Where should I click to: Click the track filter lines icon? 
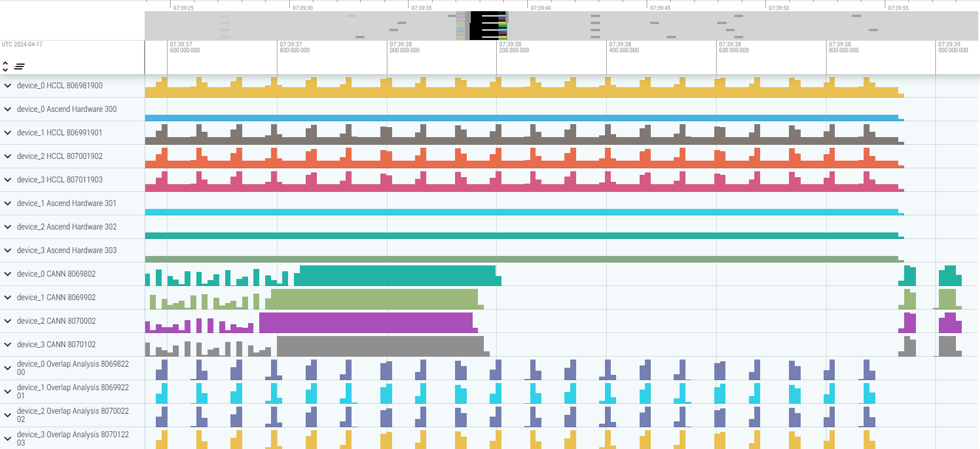coord(19,66)
